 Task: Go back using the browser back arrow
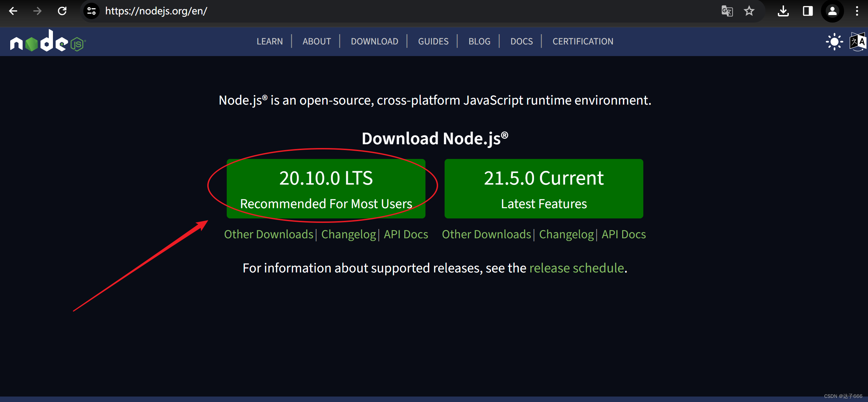coord(13,11)
